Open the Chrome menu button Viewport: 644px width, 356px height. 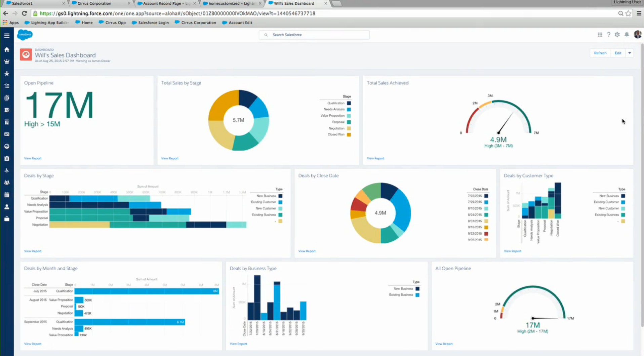(x=639, y=13)
